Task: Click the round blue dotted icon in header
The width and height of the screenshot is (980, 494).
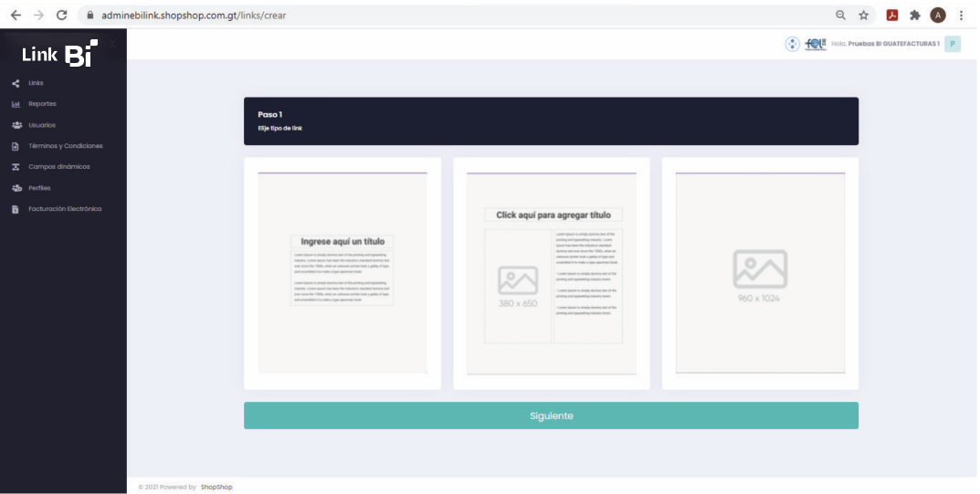Action: click(x=792, y=44)
